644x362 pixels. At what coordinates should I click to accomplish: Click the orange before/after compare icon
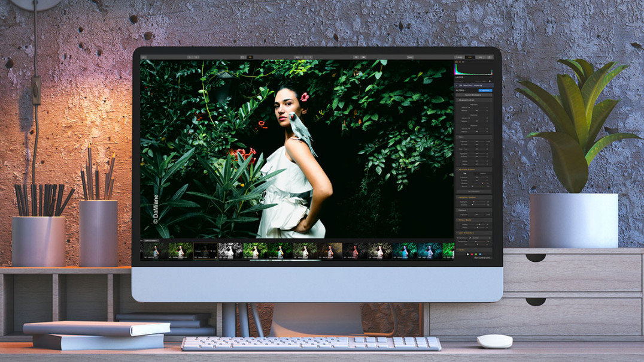pyautogui.click(x=250, y=57)
